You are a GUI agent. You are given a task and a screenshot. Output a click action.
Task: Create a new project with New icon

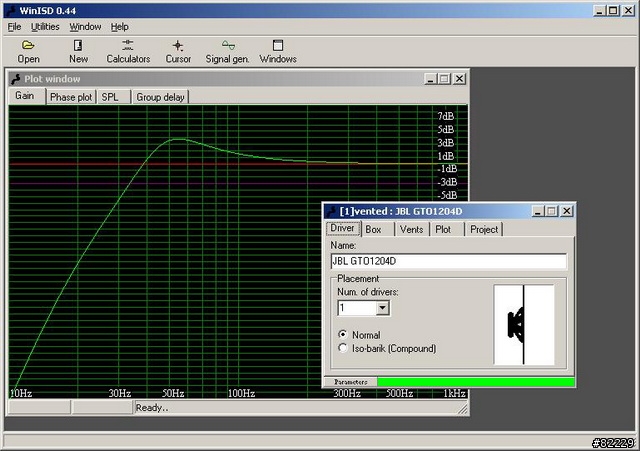coord(78,52)
